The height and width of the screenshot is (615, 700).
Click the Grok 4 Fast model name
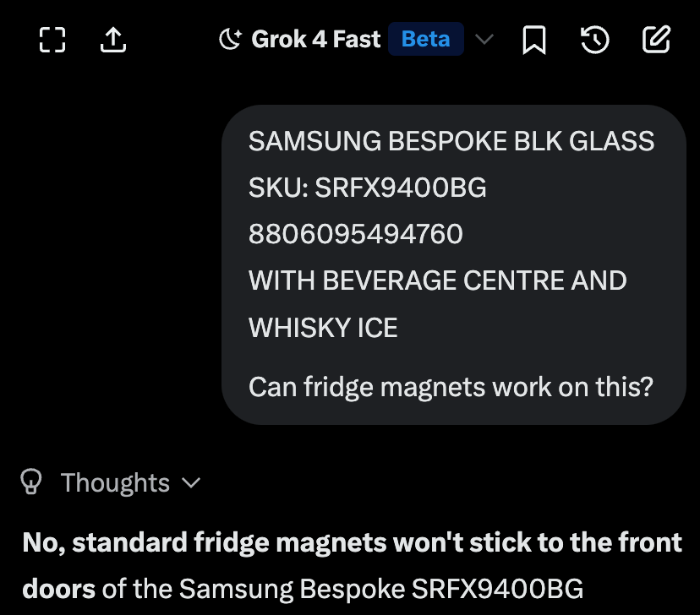(316, 40)
